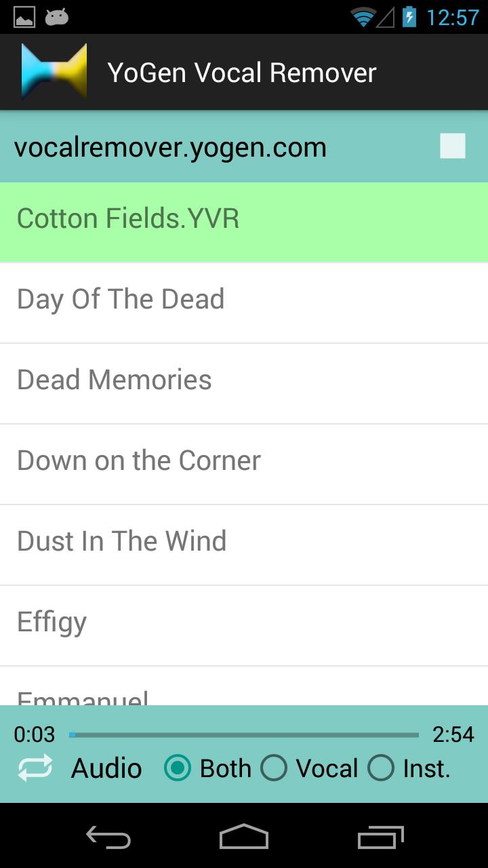Click the playback progress seek bar
Screen dimensions: 488x868
[244, 734]
